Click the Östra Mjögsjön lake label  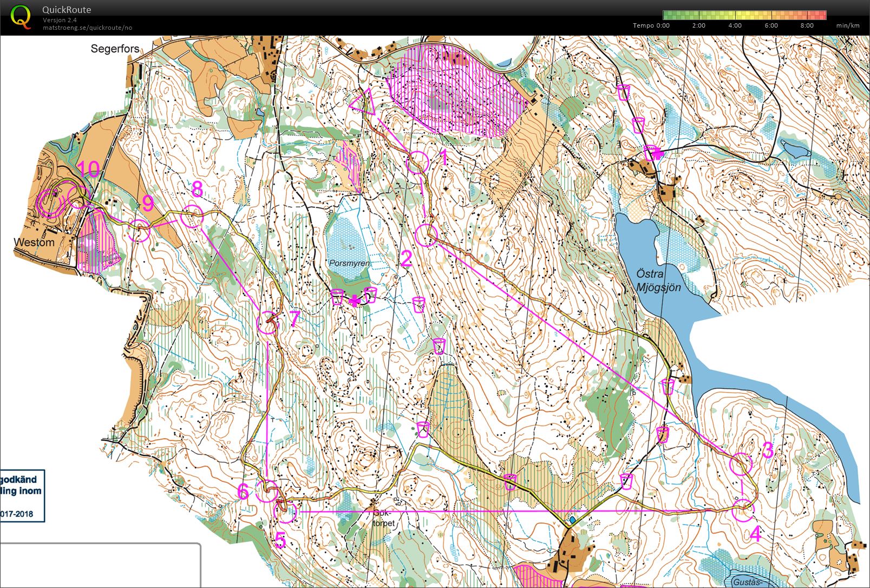[659, 280]
